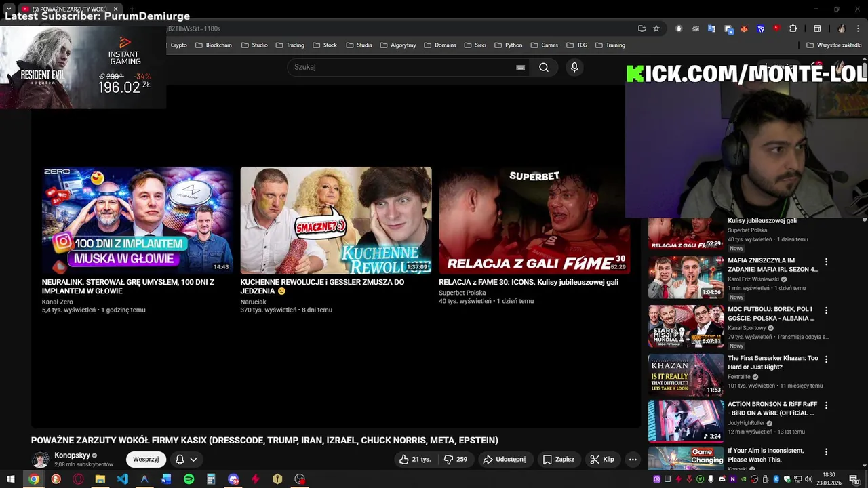868x488 pixels.
Task: Open Games bookmarks folder
Action: pos(545,45)
